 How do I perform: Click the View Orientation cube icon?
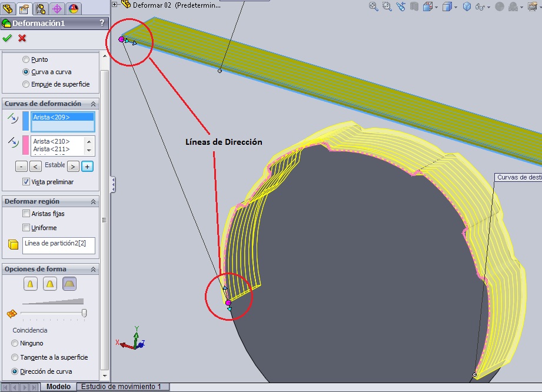428,6
